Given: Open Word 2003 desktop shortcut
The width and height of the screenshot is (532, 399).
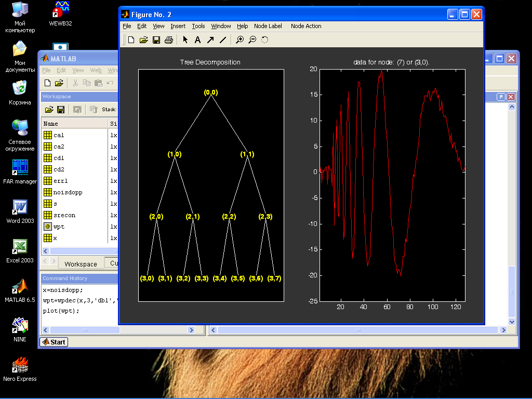Looking at the screenshot, I should (20, 211).
